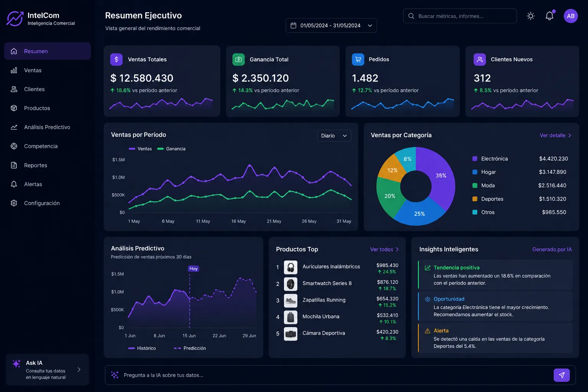Click the user icon on Clientes Nuevos card
Viewport: 588px width, 392px height.
click(x=480, y=59)
